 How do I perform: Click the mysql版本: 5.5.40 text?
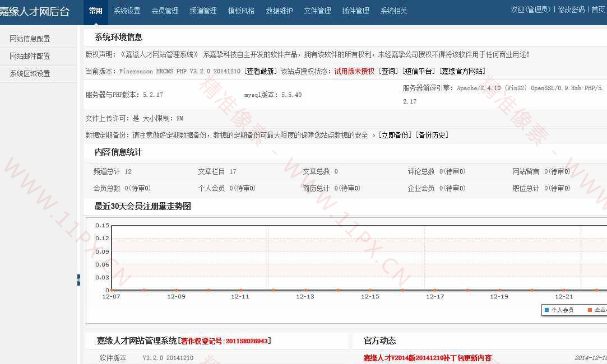273,95
